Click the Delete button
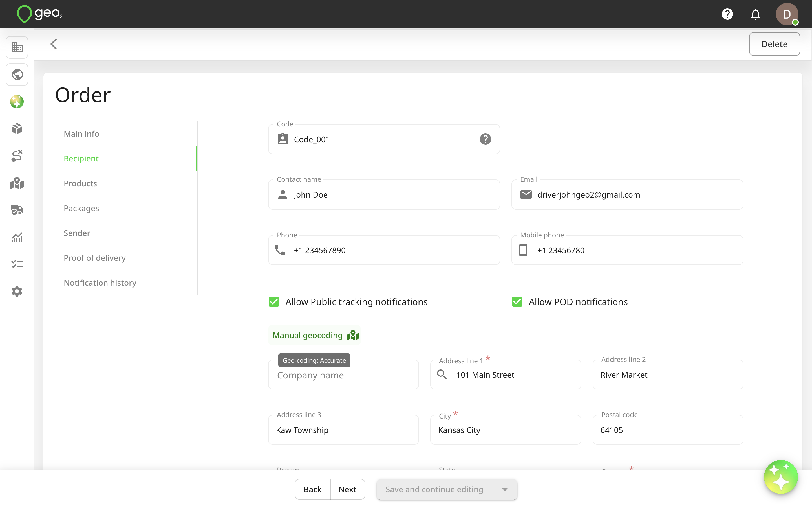 point(775,44)
